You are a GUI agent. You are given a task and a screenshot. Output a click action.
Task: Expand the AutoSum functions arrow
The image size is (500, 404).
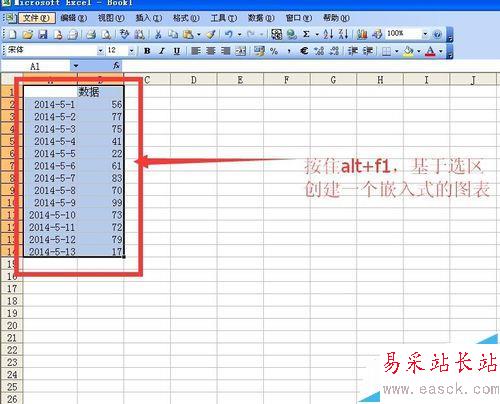click(317, 34)
